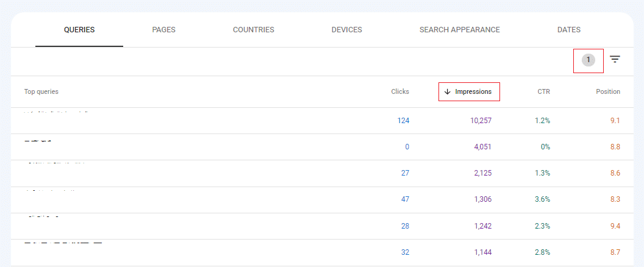
Task: Click the descending sort arrow beside Impressions
Action: pyautogui.click(x=448, y=91)
